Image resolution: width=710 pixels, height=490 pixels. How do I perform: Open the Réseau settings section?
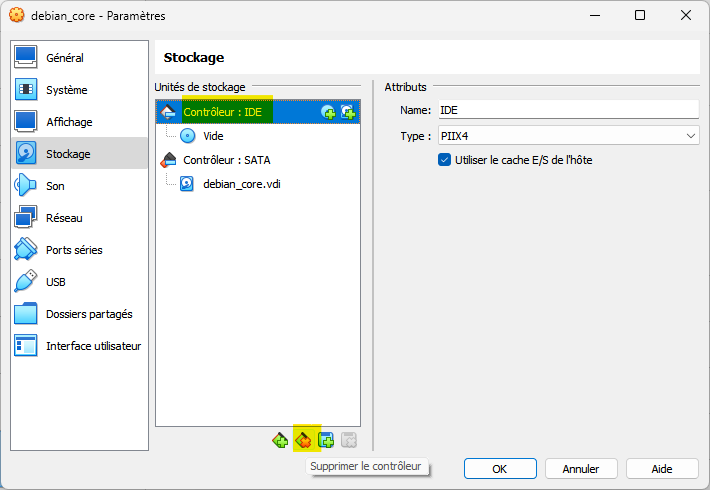coord(79,218)
